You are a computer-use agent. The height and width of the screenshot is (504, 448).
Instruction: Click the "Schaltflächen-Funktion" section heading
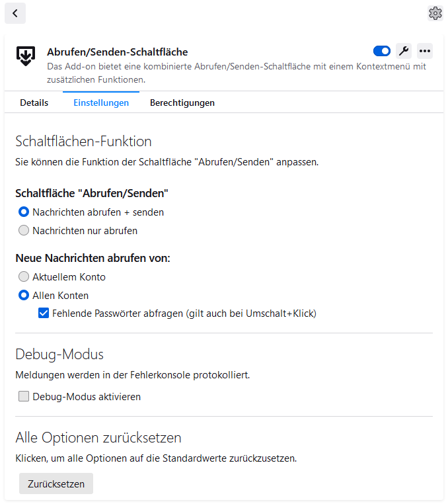[83, 141]
